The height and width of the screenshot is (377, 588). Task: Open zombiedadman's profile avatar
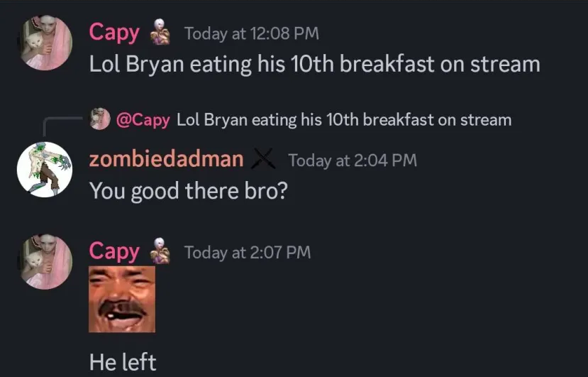pos(45,170)
